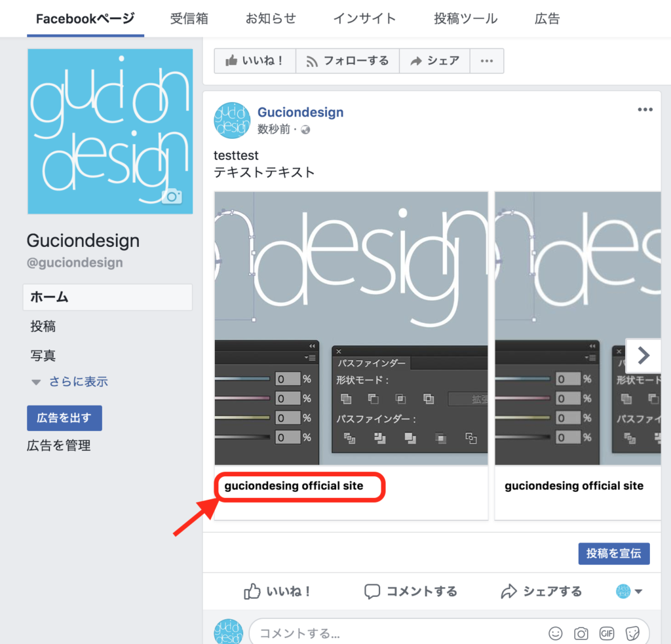The image size is (671, 644).
Task: Open the first carousel image thumbnail
Action: pyautogui.click(x=351, y=328)
